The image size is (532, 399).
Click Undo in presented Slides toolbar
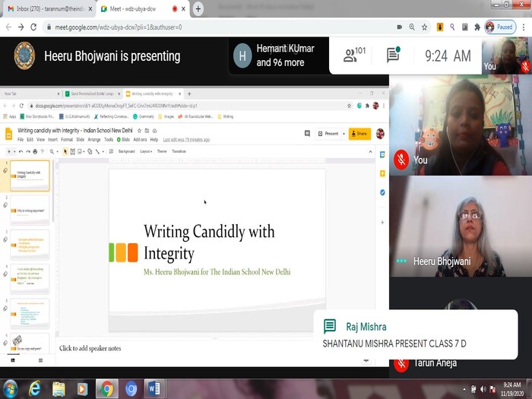(x=21, y=152)
